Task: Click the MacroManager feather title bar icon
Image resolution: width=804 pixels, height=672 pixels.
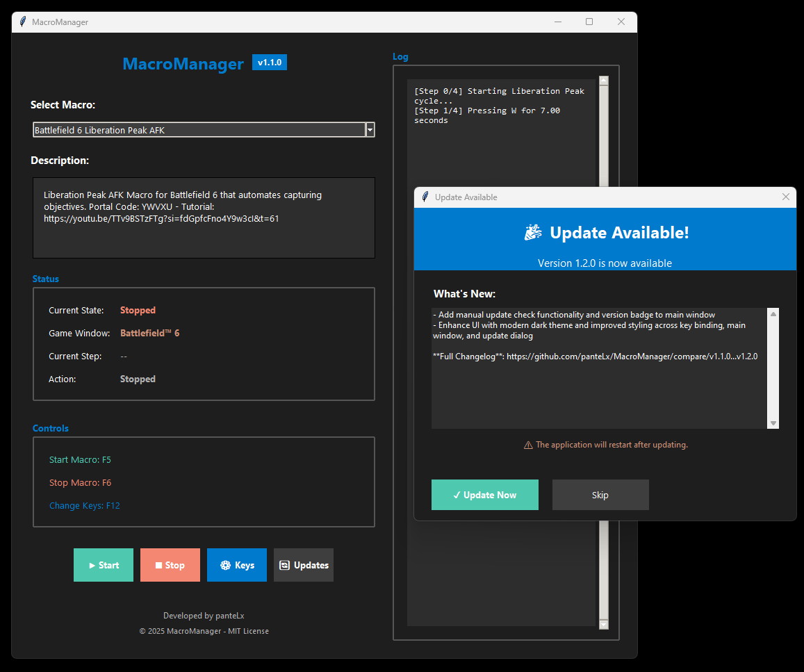Action: [22, 22]
